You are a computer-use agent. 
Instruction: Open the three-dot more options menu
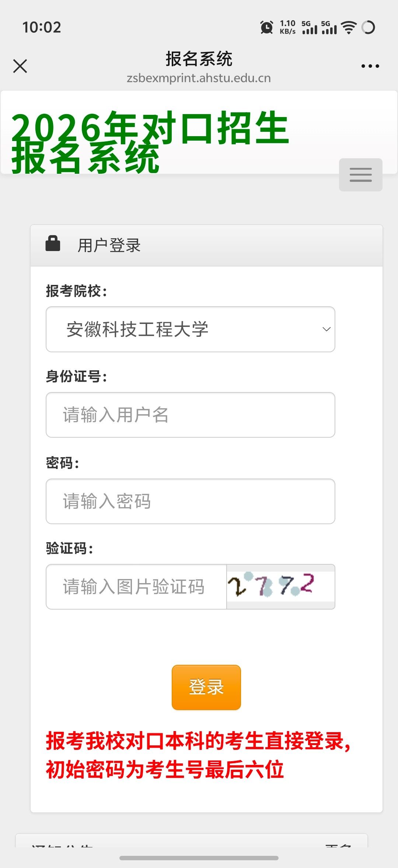click(x=370, y=66)
